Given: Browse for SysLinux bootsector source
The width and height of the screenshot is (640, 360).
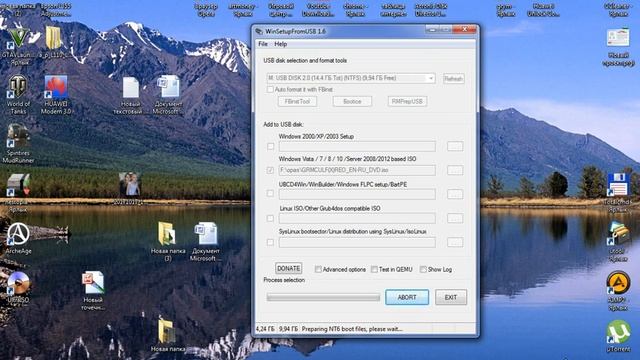Looking at the screenshot, I should coord(455,242).
